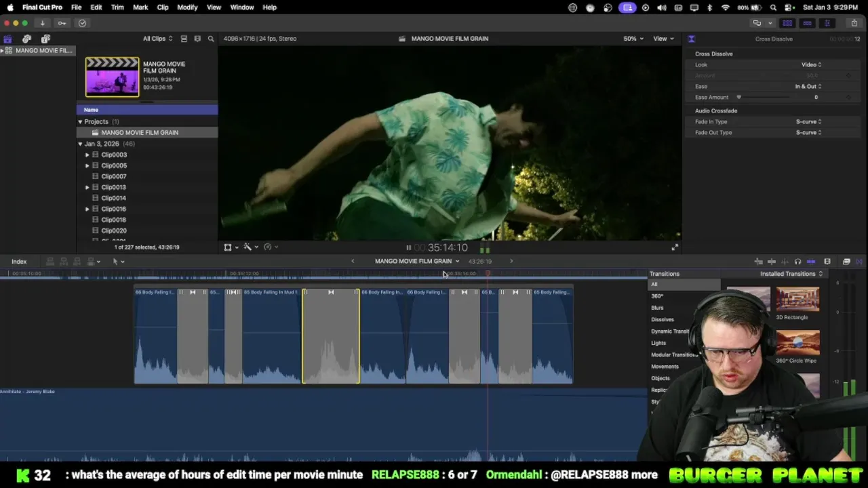This screenshot has height=488, width=868.
Task: Choose the 3D Rectangle transition thumbnail
Action: tap(797, 300)
